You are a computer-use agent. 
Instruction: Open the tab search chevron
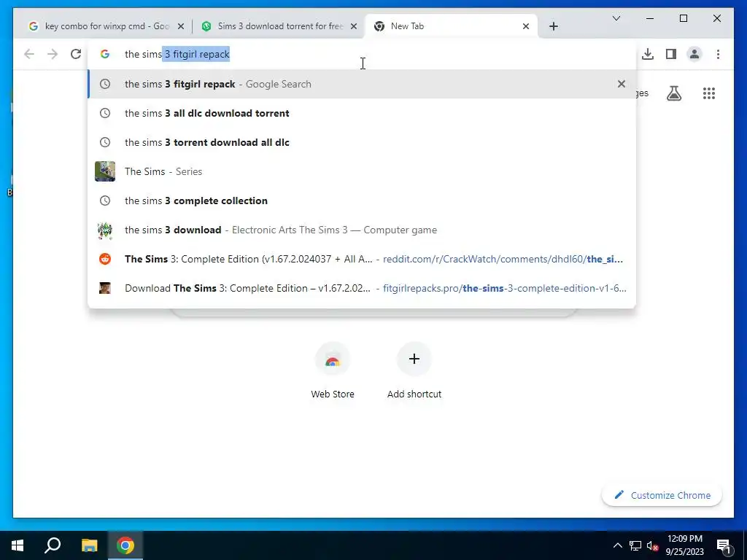pyautogui.click(x=616, y=18)
